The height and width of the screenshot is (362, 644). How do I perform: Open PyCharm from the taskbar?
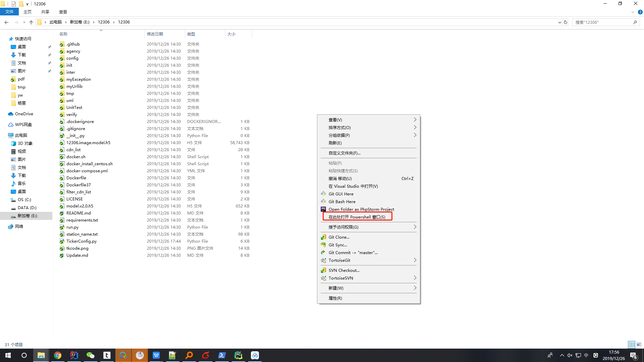coord(238,355)
